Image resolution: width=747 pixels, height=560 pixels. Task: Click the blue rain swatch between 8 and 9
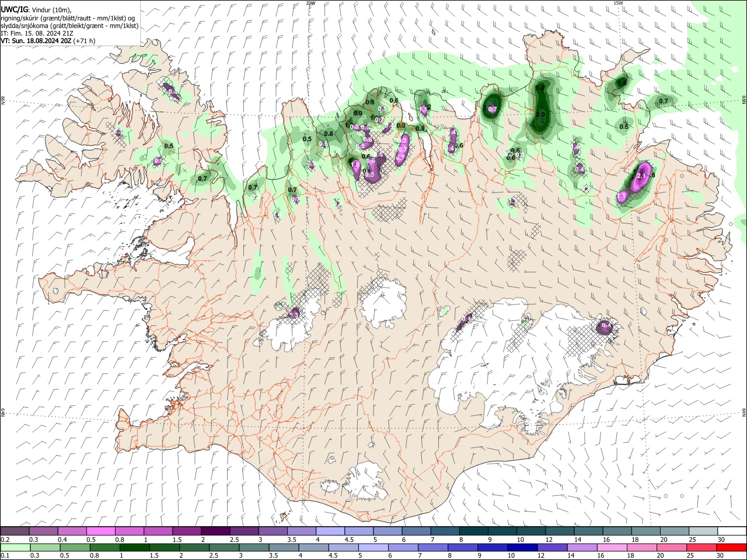click(462, 547)
